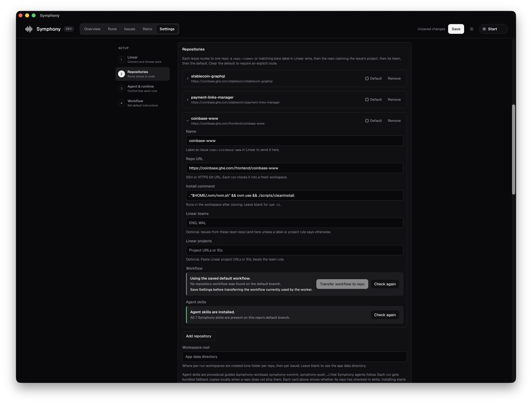This screenshot has width=532, height=404.
Task: Click the payment-links-manager URL text
Action: [235, 103]
